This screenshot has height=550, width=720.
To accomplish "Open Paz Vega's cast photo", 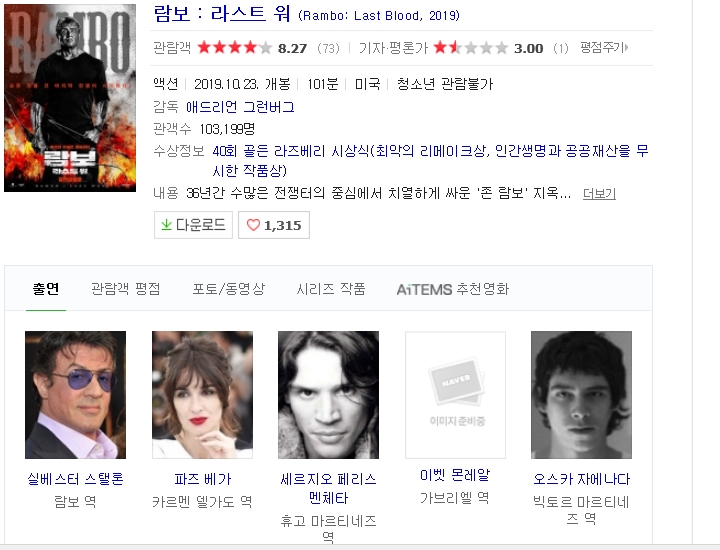I will tap(202, 395).
